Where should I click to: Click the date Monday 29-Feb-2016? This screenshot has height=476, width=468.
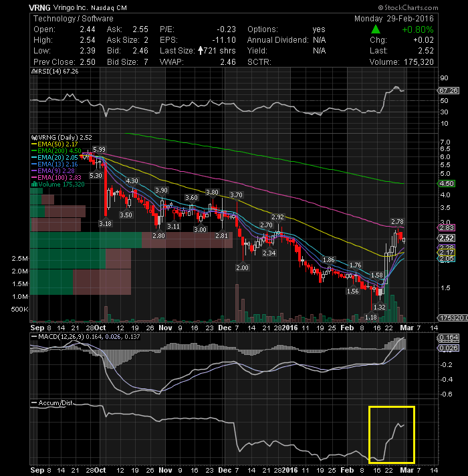[x=394, y=19]
